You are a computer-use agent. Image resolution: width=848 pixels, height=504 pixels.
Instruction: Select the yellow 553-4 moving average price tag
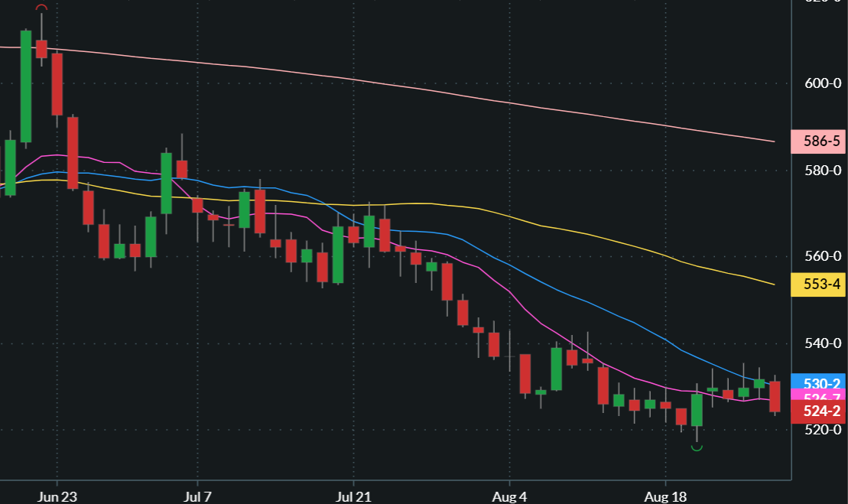(x=817, y=285)
